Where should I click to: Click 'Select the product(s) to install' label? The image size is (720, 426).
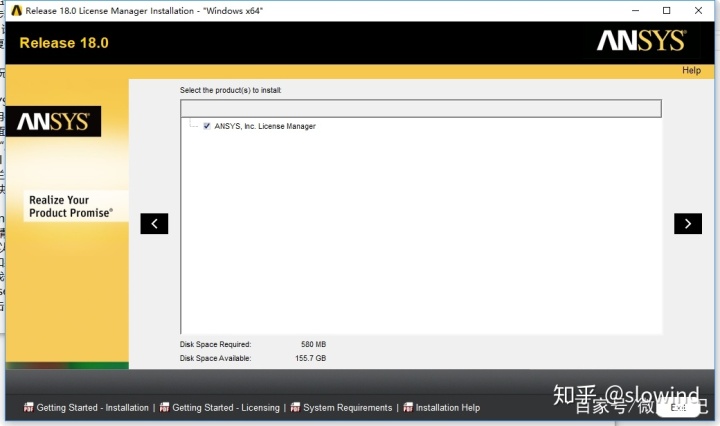point(230,90)
